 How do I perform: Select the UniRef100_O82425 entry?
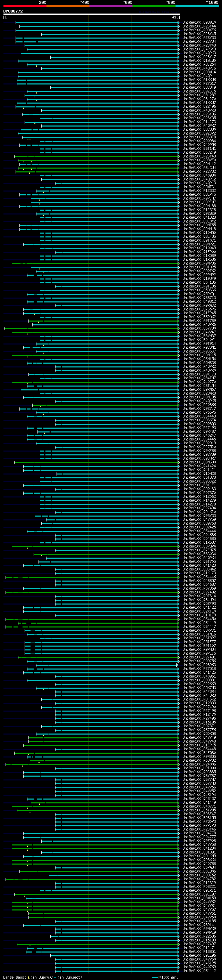coord(199,527)
